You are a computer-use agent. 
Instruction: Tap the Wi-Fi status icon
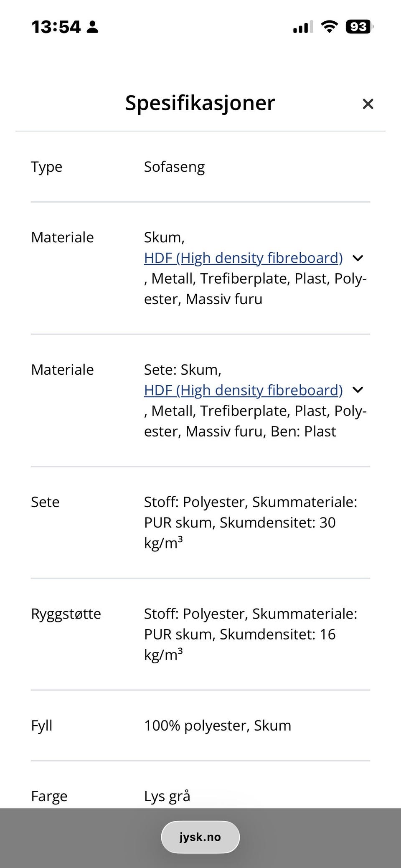pyautogui.click(x=330, y=27)
